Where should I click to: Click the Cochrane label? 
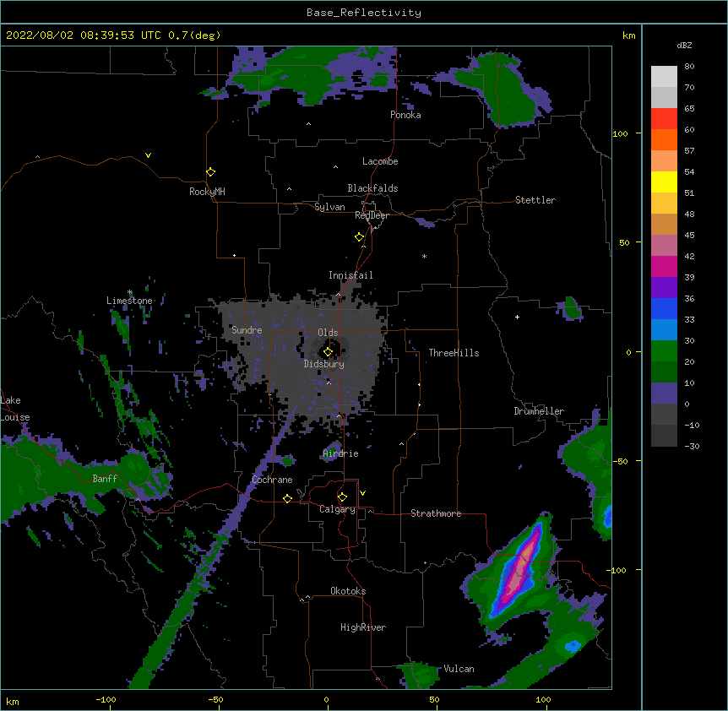[273, 480]
